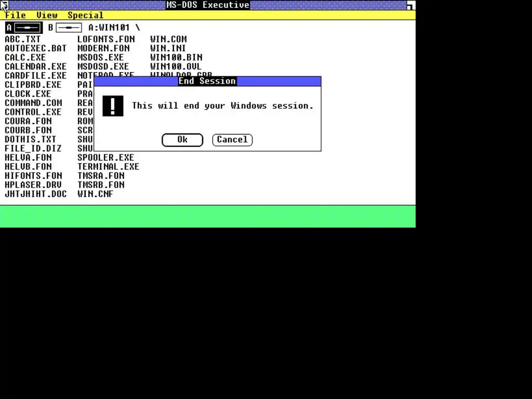Screen dimensions: 532x399
Task: Select MSDOS.EXE file
Action: point(101,58)
